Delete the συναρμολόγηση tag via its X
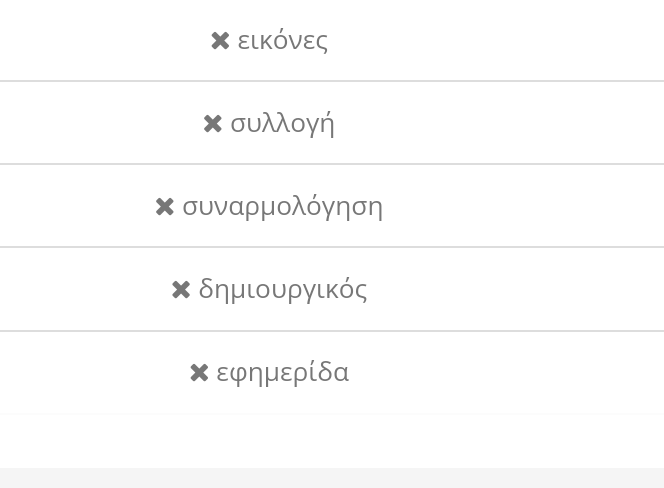 coord(165,207)
